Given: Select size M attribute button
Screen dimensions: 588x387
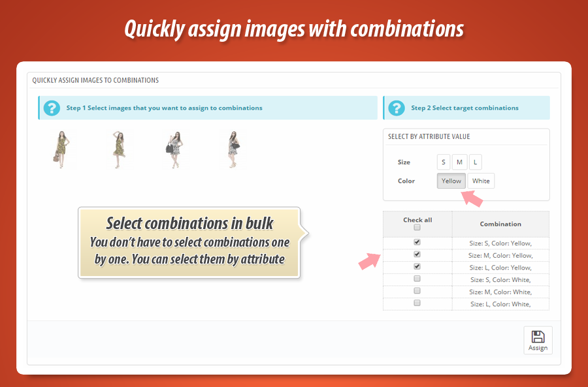Looking at the screenshot, I should click(459, 162).
